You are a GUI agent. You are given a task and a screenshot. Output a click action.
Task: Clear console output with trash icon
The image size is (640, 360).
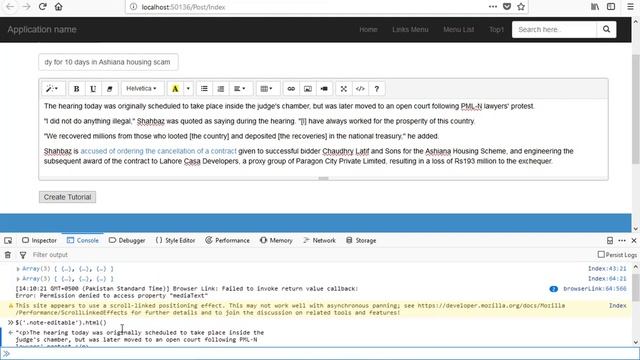pos(8,255)
